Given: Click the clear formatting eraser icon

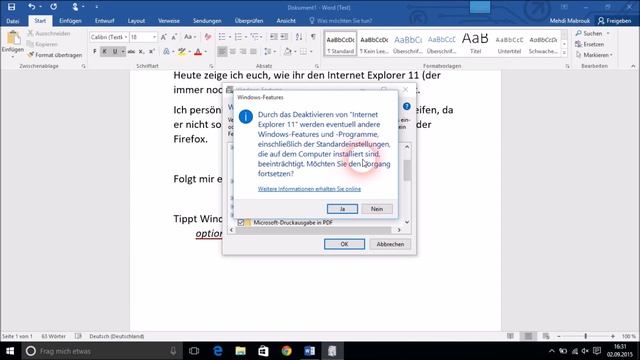Looking at the screenshot, I should pos(208,37).
